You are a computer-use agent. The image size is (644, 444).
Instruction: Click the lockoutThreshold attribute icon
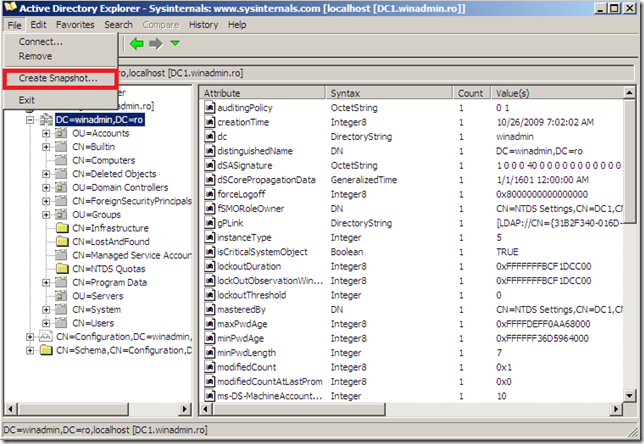(x=209, y=295)
